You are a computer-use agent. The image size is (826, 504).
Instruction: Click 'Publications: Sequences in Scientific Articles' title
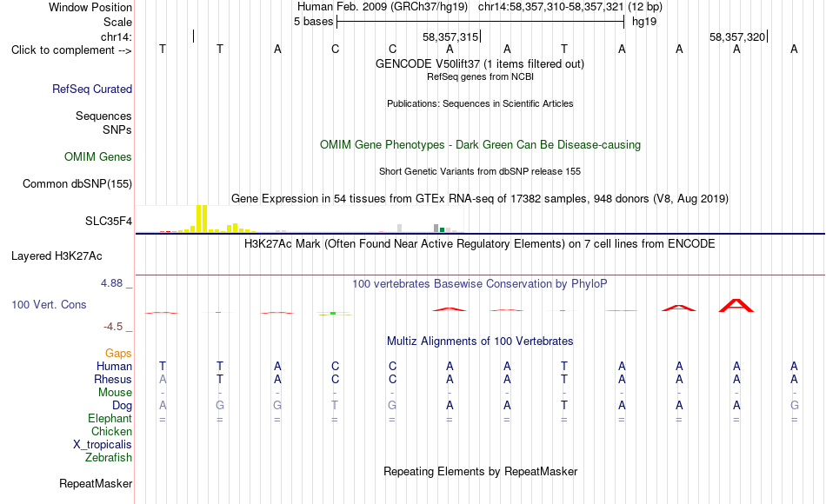480,103
